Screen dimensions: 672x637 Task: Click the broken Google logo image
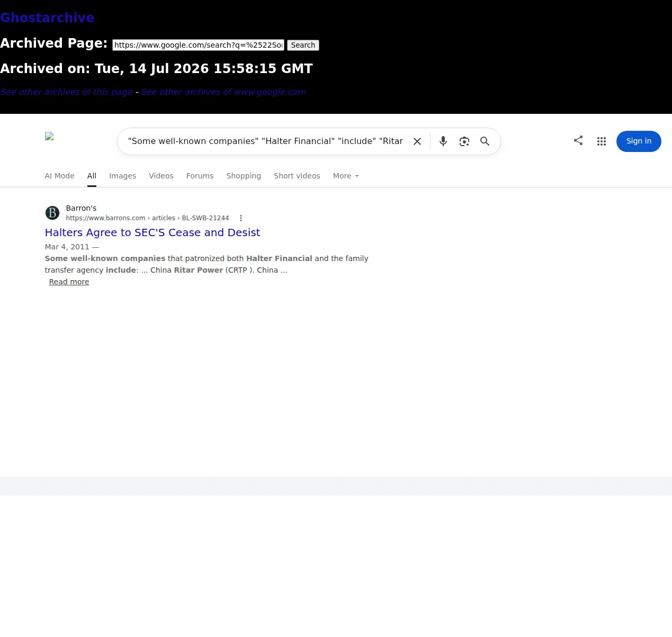click(x=49, y=136)
